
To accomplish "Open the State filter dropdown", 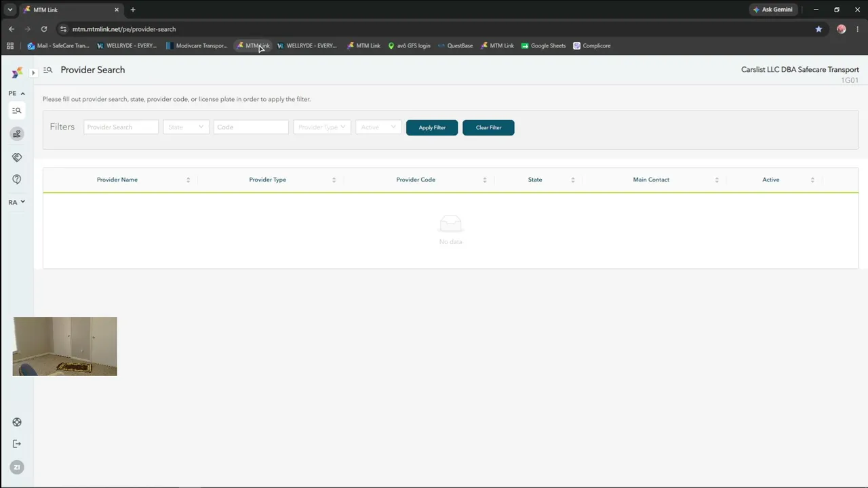I will pos(186,127).
